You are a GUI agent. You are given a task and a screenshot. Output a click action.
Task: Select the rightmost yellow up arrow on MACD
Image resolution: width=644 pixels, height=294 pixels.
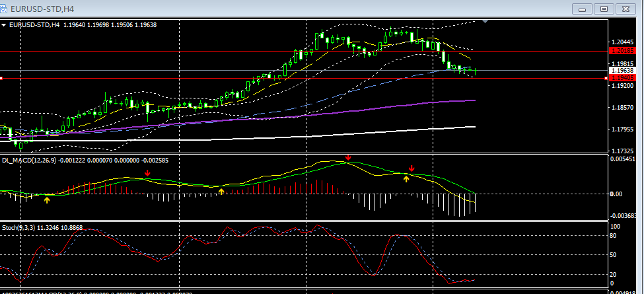tap(406, 178)
